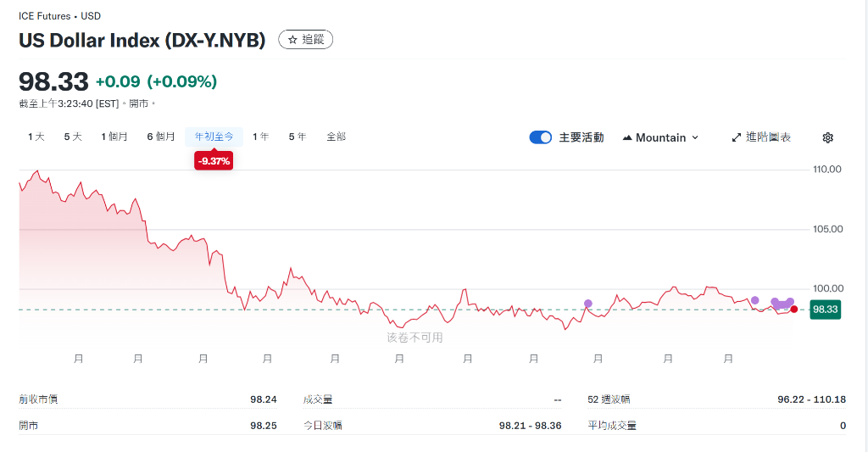
Task: Click the green 98.33 price tag on axis
Action: (x=825, y=310)
